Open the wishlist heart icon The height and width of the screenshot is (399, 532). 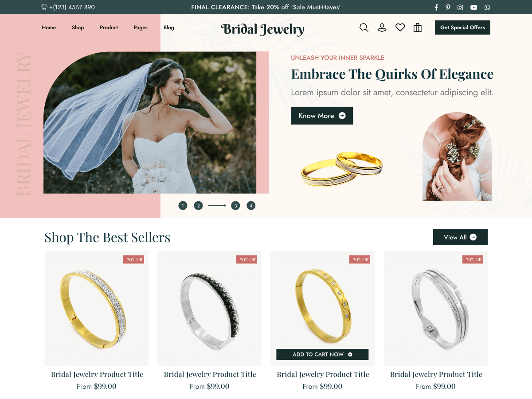(400, 27)
